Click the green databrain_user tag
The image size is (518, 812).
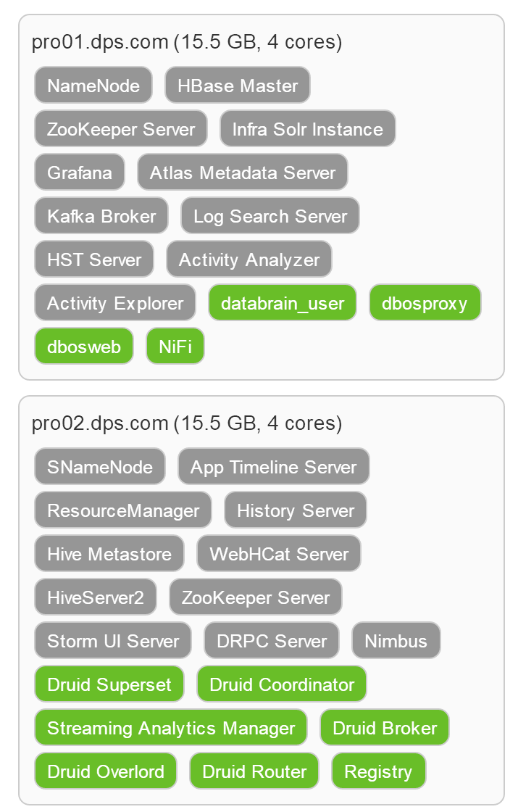click(x=283, y=303)
